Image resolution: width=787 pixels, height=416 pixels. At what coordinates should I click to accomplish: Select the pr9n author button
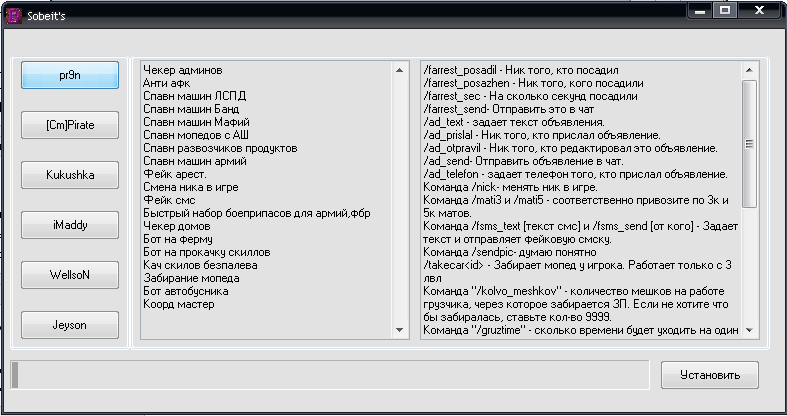click(70, 74)
